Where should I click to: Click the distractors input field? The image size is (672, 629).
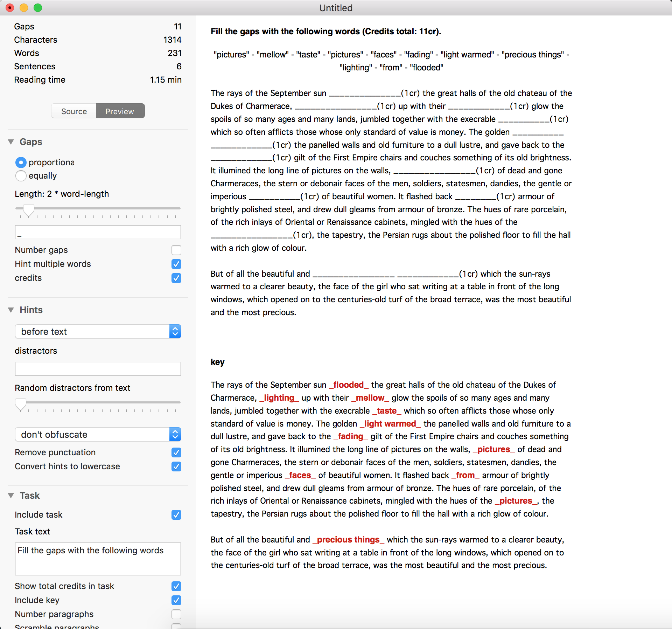[x=98, y=369]
